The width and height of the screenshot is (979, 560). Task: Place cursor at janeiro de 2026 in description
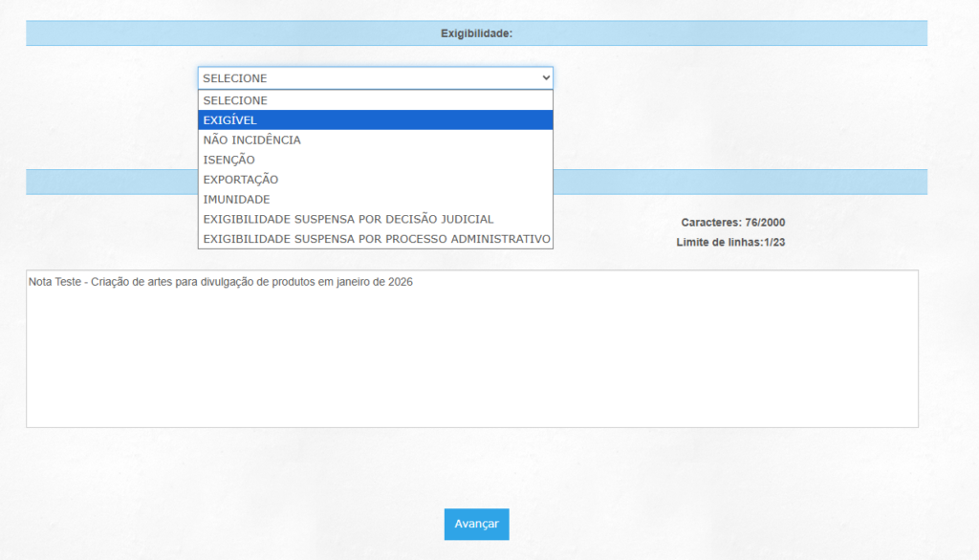point(373,283)
